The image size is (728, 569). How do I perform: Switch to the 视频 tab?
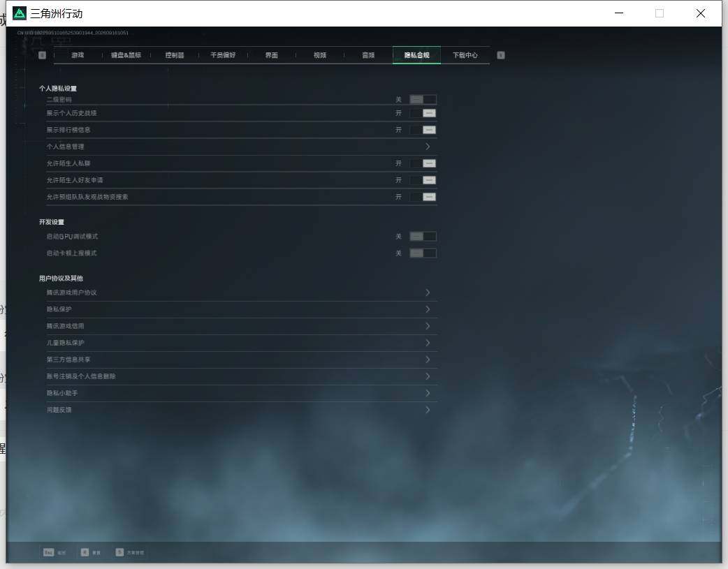(320, 55)
